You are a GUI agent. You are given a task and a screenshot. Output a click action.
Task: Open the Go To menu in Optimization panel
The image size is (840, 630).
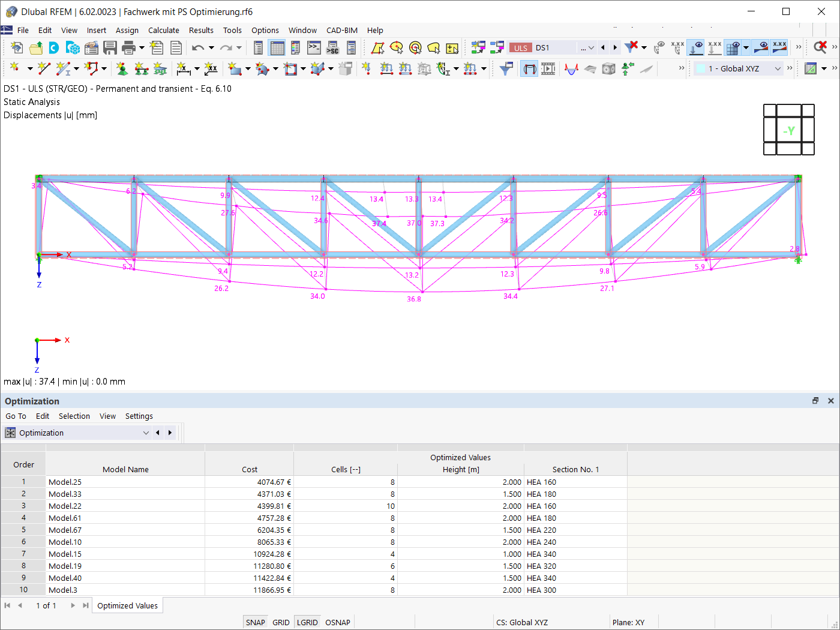pyautogui.click(x=16, y=416)
